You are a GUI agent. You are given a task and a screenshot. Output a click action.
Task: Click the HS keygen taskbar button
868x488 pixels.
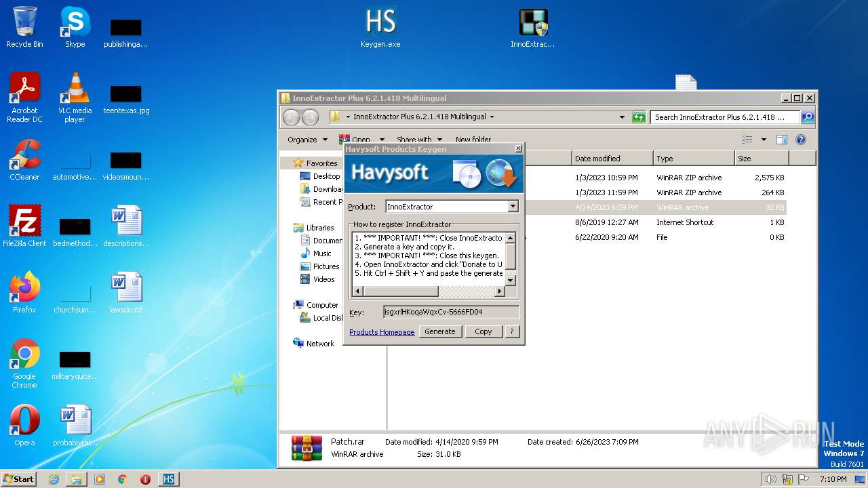point(169,479)
